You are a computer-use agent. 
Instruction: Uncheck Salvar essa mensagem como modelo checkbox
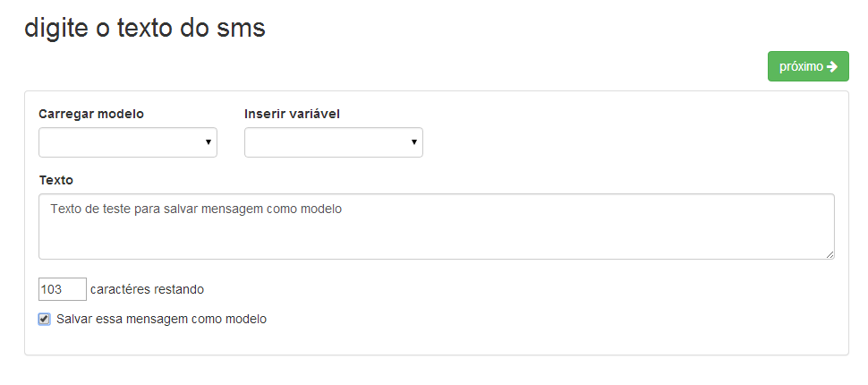tap(44, 319)
